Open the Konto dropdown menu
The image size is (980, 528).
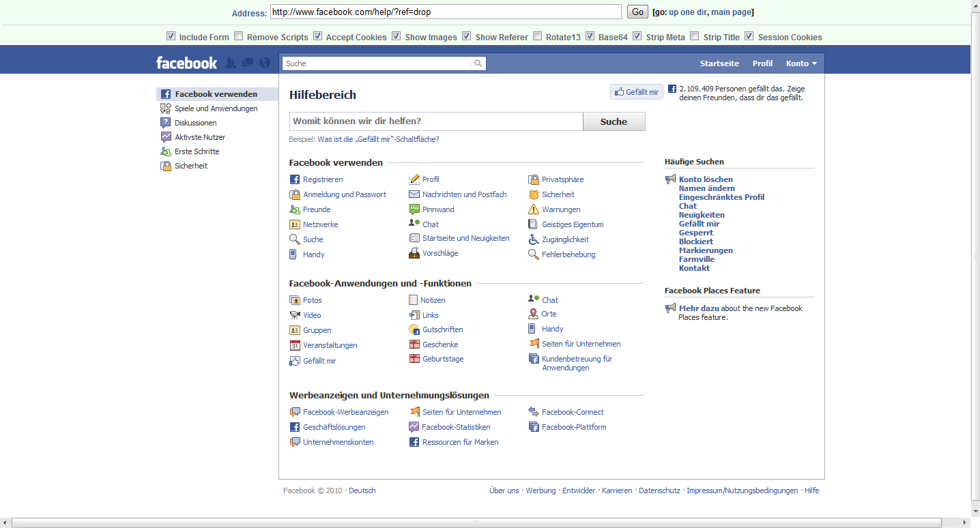801,63
